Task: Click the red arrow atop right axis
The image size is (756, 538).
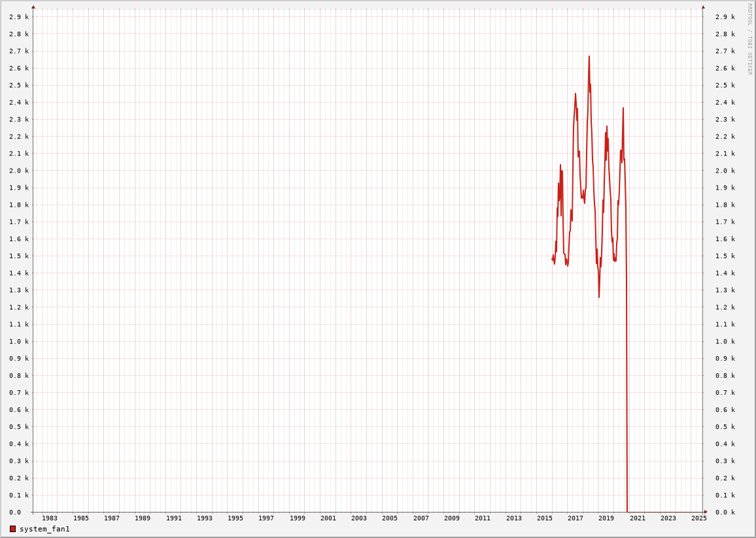Action: pyautogui.click(x=703, y=7)
